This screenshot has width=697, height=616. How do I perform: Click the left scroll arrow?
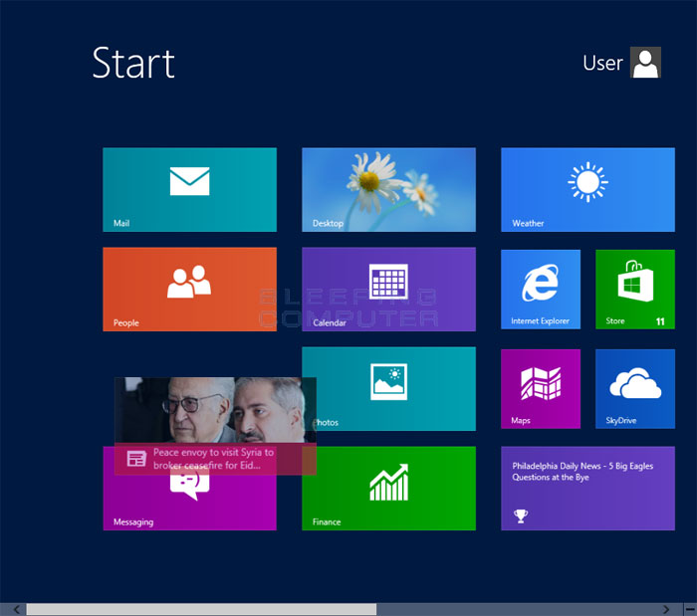tap(16, 609)
